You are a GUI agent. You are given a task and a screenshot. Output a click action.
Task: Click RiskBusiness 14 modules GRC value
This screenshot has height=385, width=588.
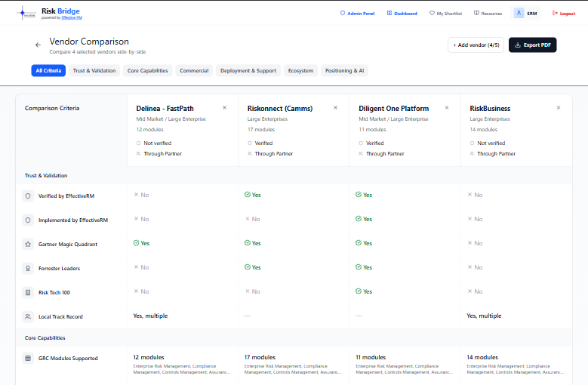tap(482, 357)
